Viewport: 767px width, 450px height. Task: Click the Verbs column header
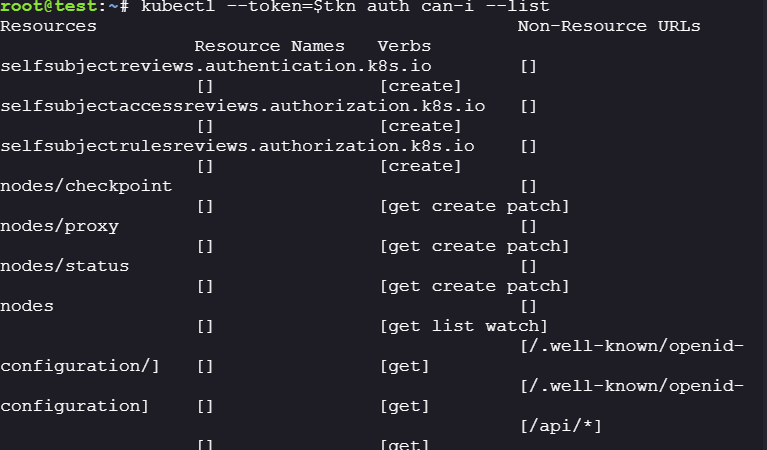pos(404,46)
